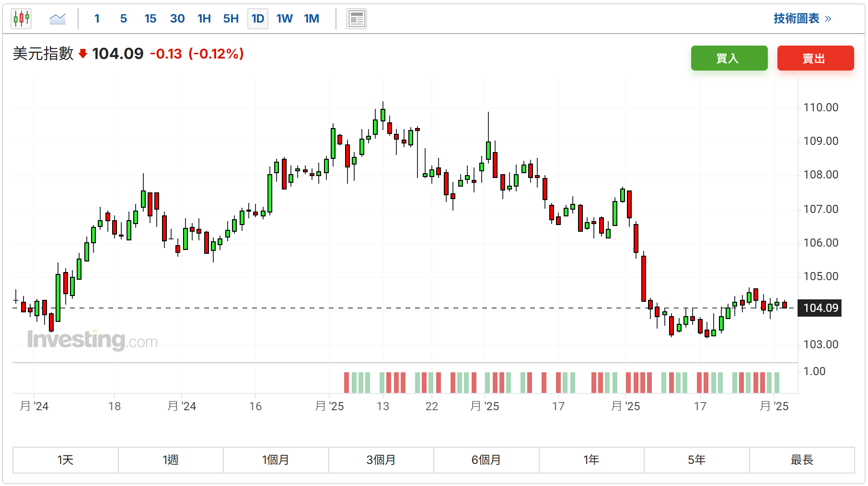This screenshot has height=486, width=868.
Task: Set range to 1年
Action: (591, 460)
